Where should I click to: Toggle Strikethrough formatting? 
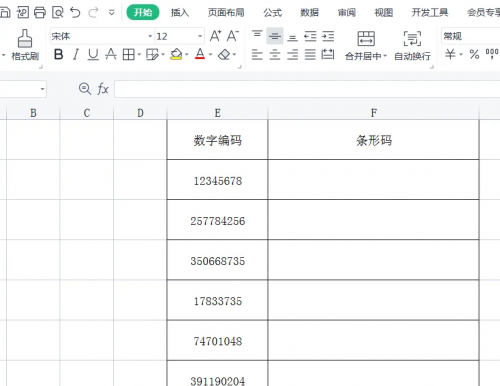(x=111, y=54)
